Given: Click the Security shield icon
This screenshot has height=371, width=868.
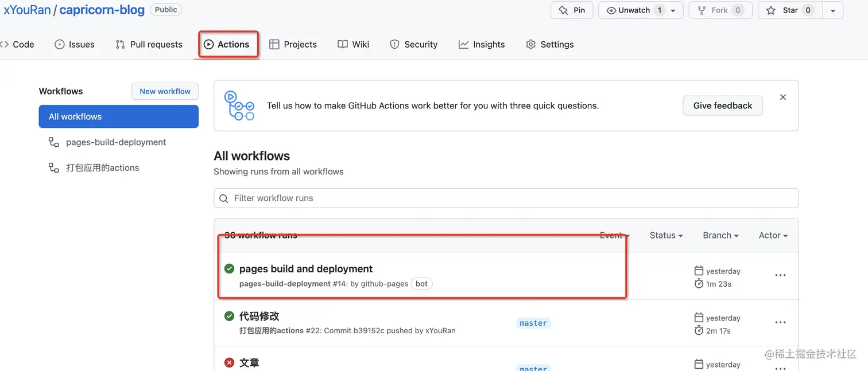Looking at the screenshot, I should tap(394, 44).
